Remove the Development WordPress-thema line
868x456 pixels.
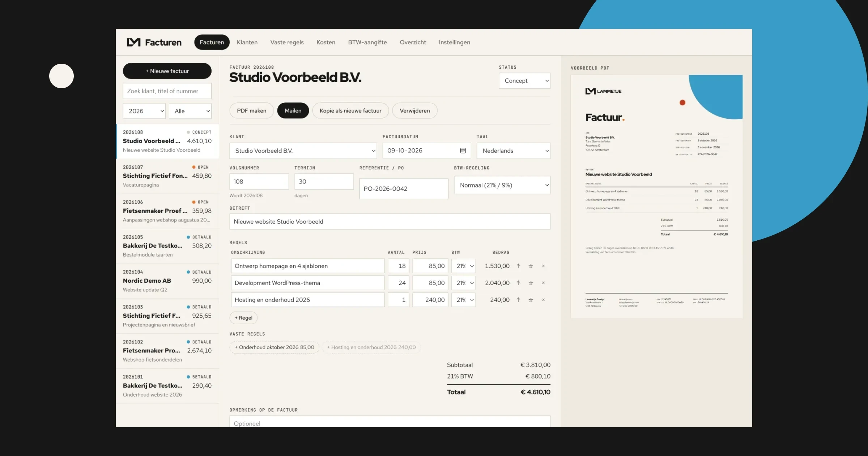(543, 283)
